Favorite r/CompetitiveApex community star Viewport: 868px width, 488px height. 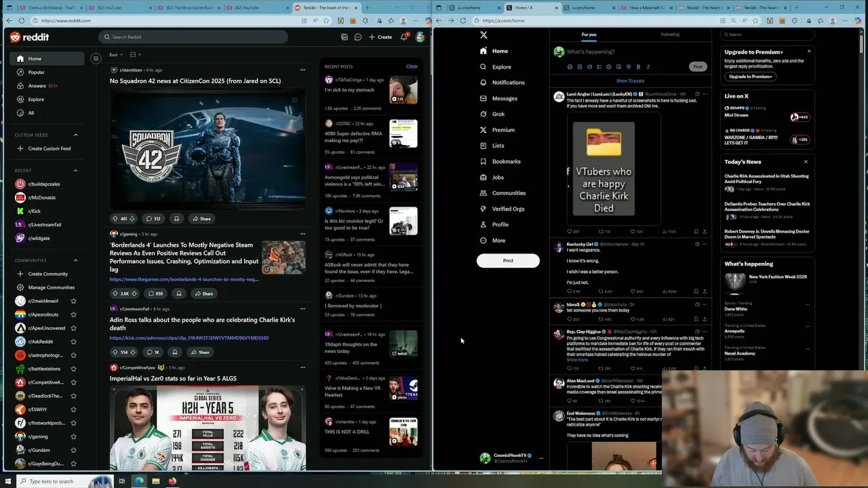(73, 382)
